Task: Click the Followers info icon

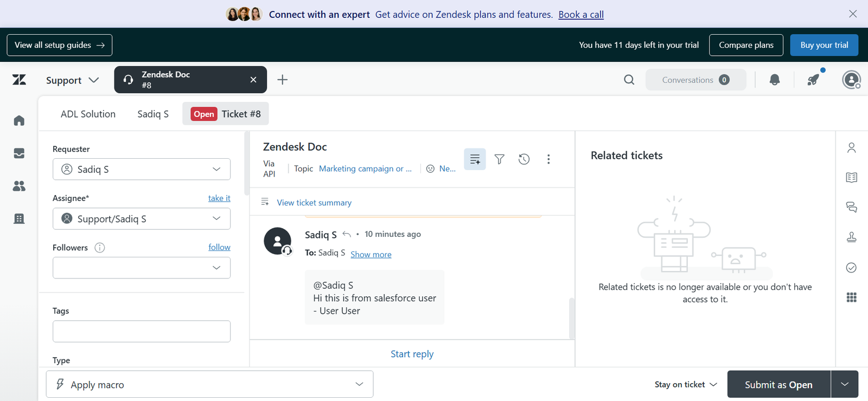Action: pos(100,248)
